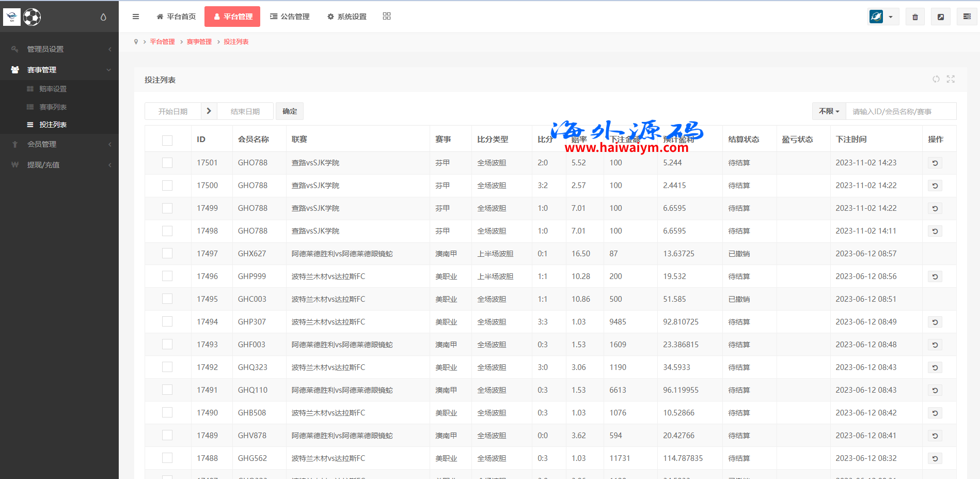980x479 pixels.
Task: Click the hamburger menu toggle icon
Action: click(x=136, y=17)
